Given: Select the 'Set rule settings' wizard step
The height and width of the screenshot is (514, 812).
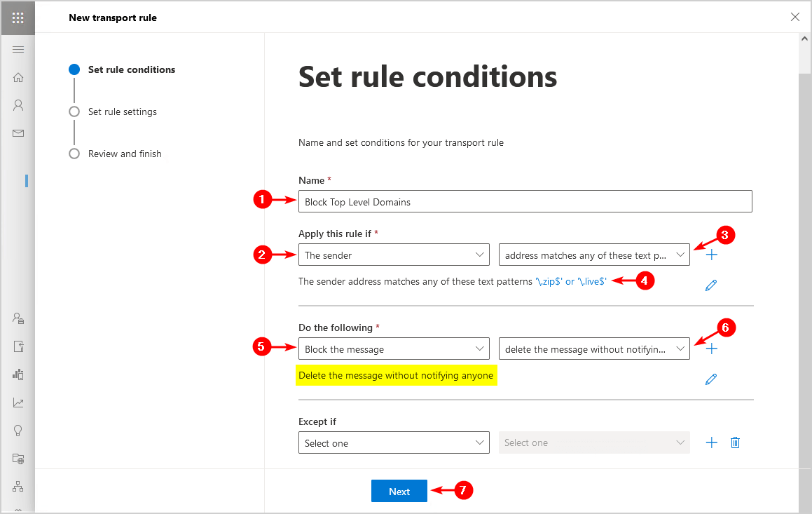Looking at the screenshot, I should tap(122, 111).
